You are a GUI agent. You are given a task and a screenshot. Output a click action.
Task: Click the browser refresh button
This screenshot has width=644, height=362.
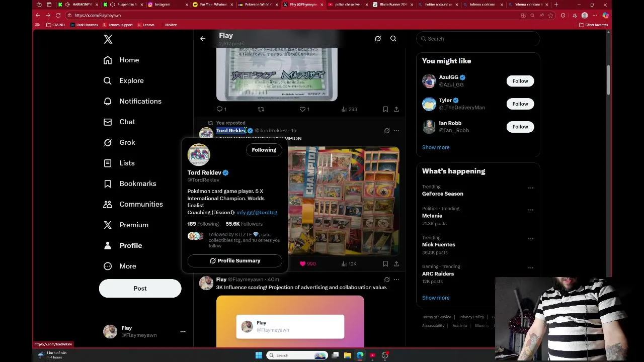58,15
